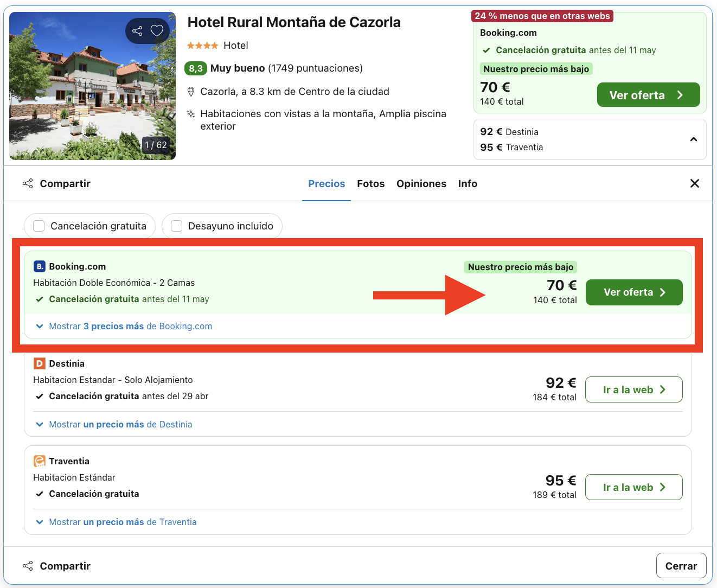Image resolution: width=717 pixels, height=588 pixels.
Task: Click the Traventia logo icon
Action: point(39,461)
